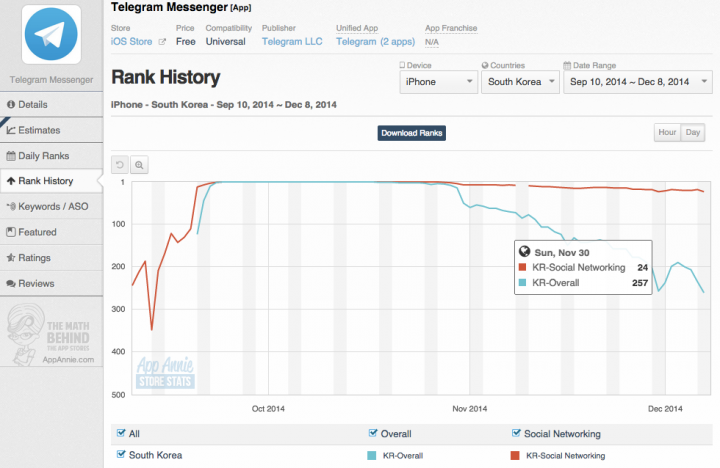Click the Featured flag icon
This screenshot has width=720, height=468.
[11, 232]
